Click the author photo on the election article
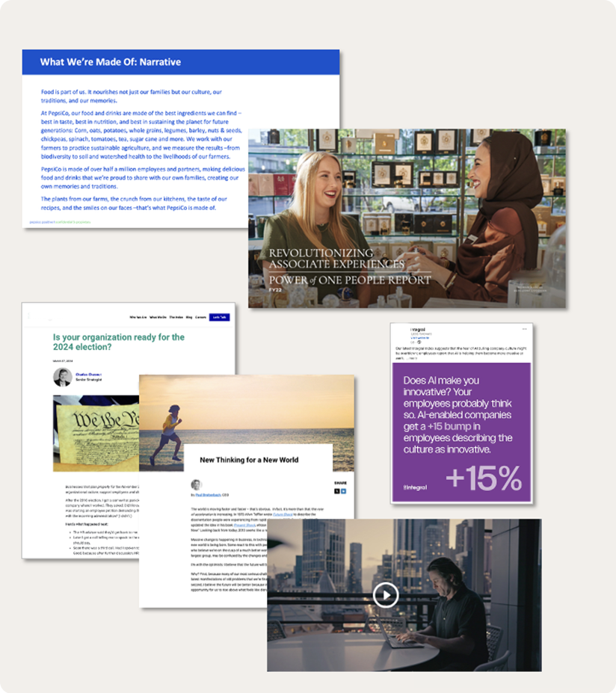616x693 pixels. pos(62,377)
